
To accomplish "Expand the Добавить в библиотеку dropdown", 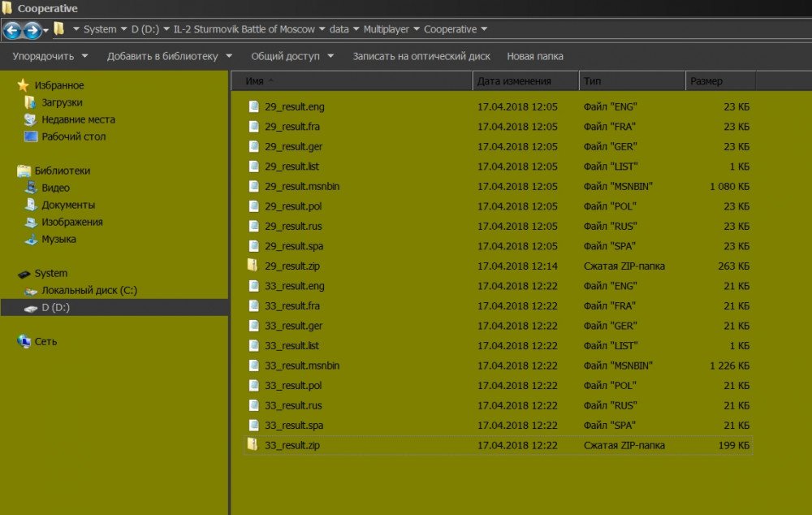I will coord(170,56).
